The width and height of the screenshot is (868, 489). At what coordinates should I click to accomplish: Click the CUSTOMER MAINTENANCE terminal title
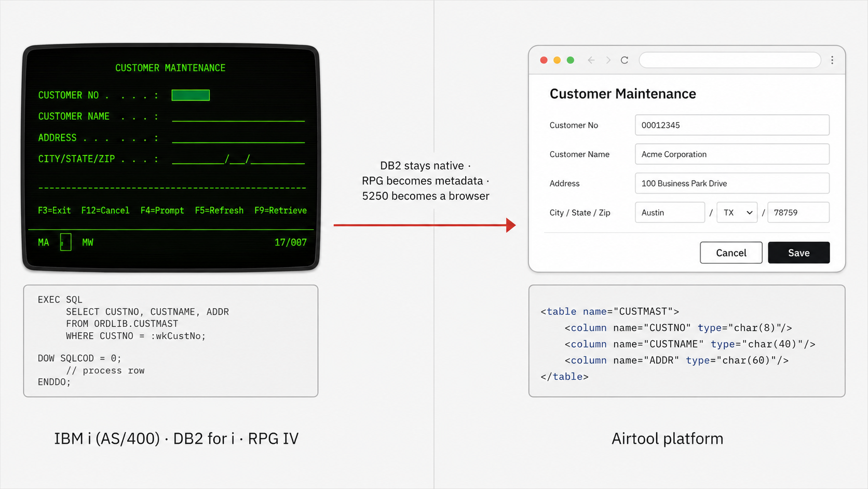coord(170,68)
